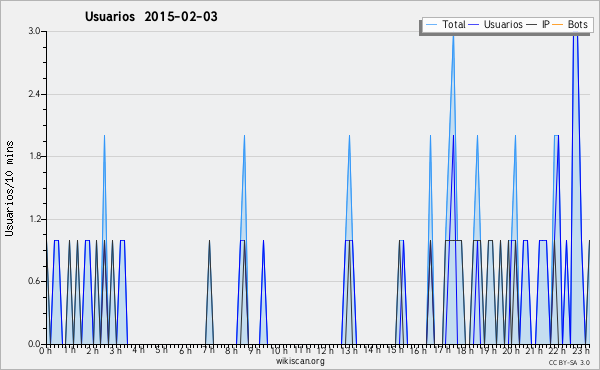Click the 1.8 value on vertical axis

coord(34,156)
